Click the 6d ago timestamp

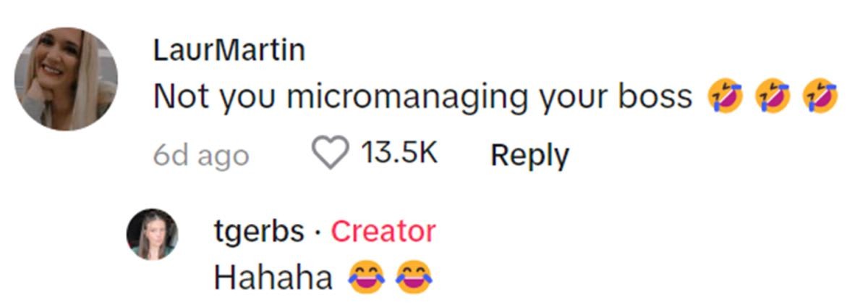click(x=201, y=155)
